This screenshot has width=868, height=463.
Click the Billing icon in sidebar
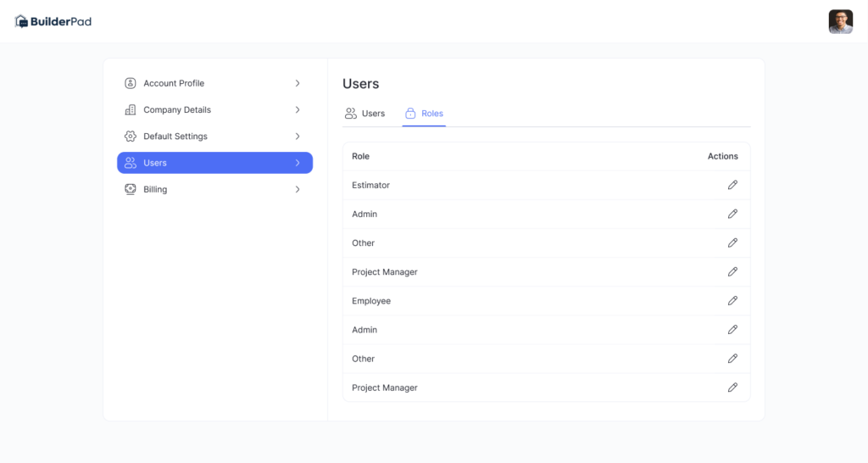tap(130, 189)
